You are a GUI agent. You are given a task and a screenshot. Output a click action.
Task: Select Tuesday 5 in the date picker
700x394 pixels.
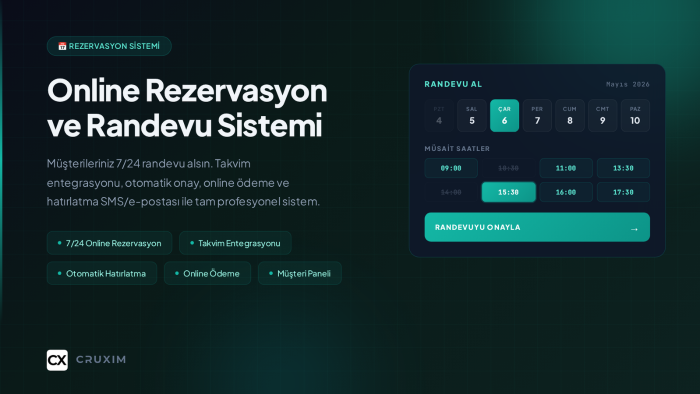(471, 116)
